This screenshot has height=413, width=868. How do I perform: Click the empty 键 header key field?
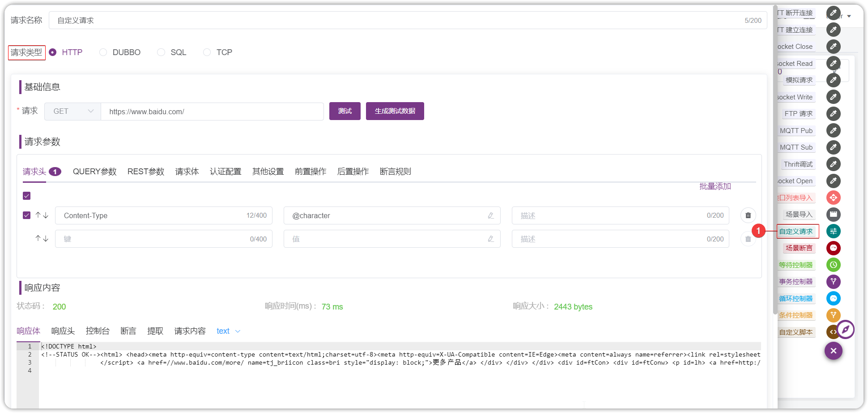164,239
